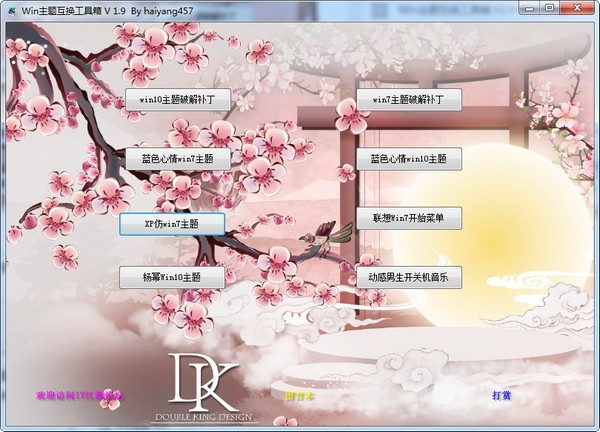The height and width of the screenshot is (432, 600).
Task: Open the win10主题破解补丁 button
Action: tap(178, 99)
